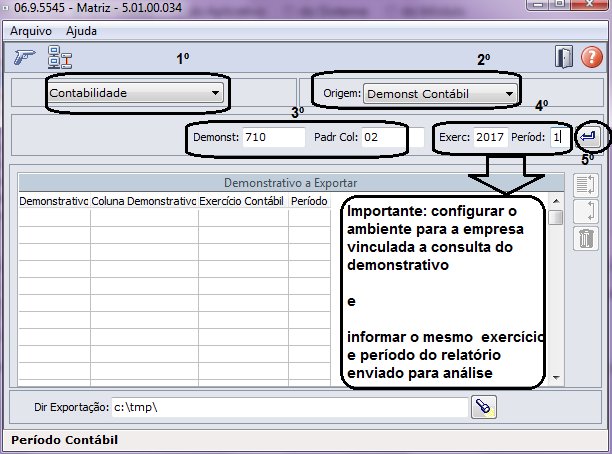Image resolution: width=612 pixels, height=454 pixels.
Task: Click the Dir Exportação path field
Action: [290, 407]
